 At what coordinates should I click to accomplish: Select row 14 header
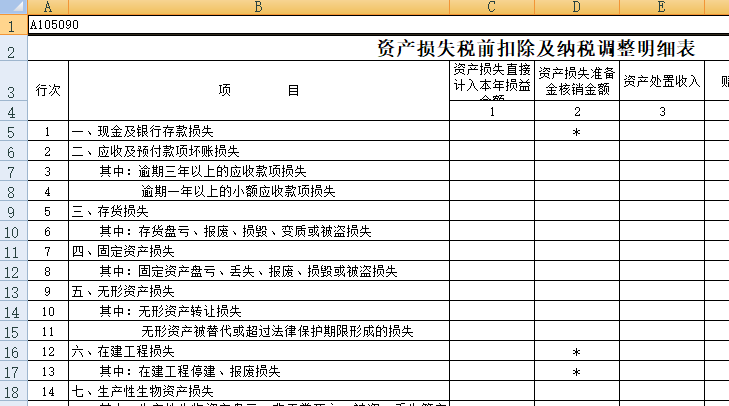(13, 311)
